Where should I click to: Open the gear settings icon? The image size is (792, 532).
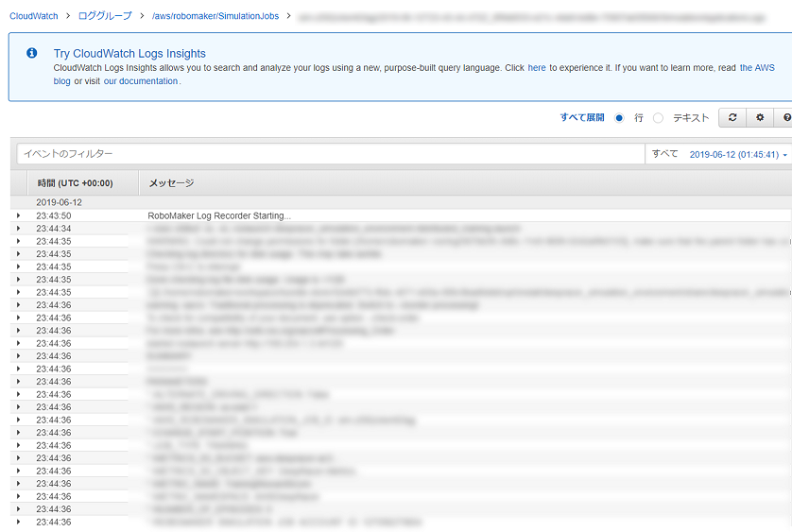(760, 118)
